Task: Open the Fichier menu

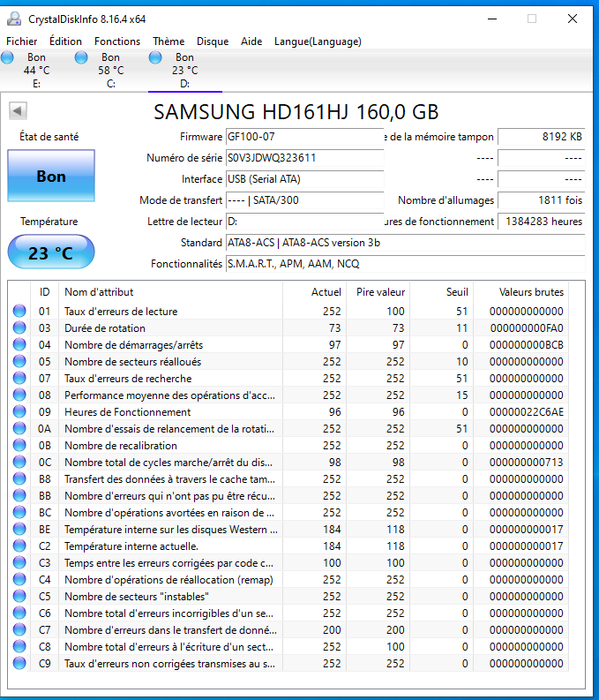Action: tap(22, 41)
